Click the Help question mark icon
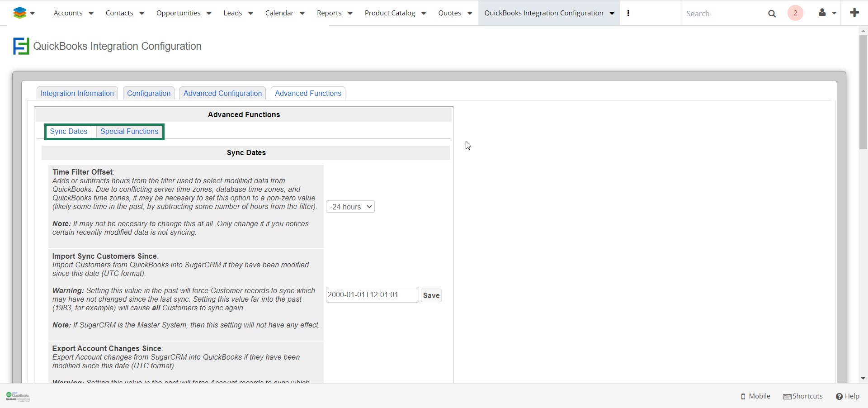This screenshot has height=408, width=868. coord(839,397)
